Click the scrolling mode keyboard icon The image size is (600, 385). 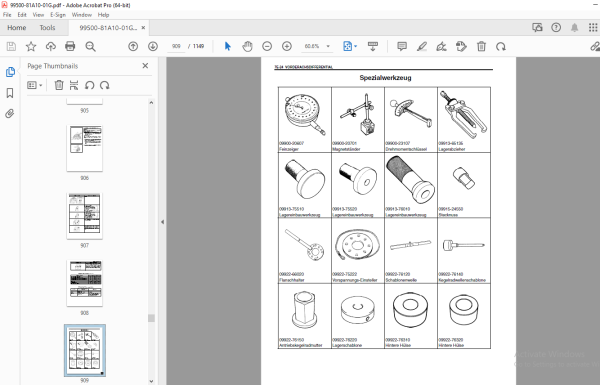373,46
